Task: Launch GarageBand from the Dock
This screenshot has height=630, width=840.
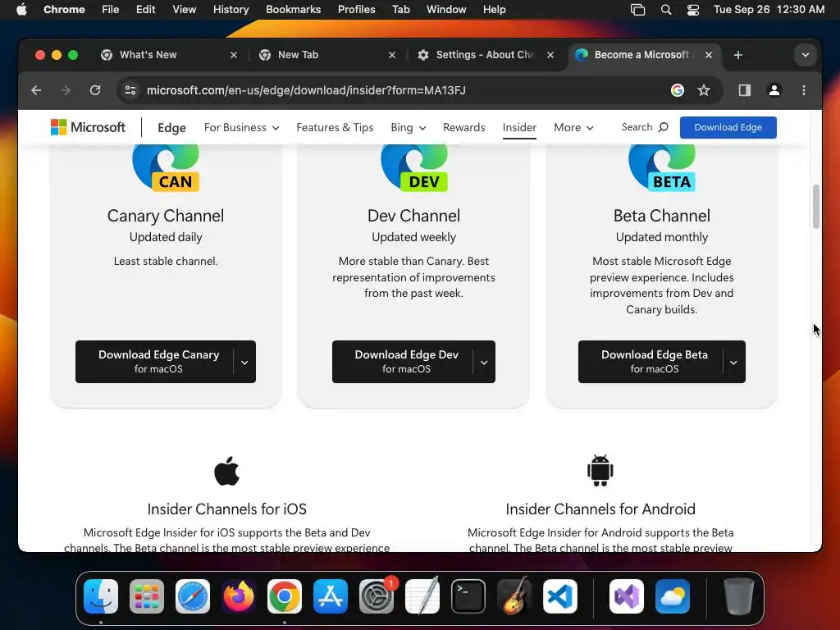Action: coord(514,596)
